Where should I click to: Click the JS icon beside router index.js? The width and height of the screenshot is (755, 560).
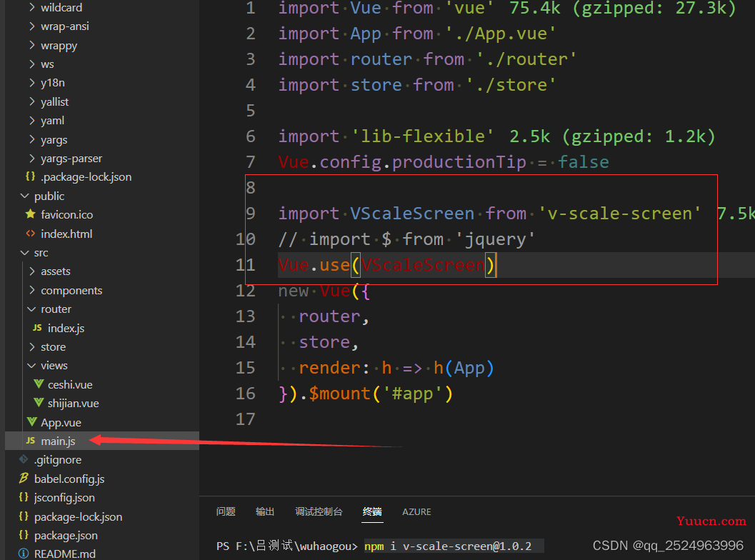(37, 328)
